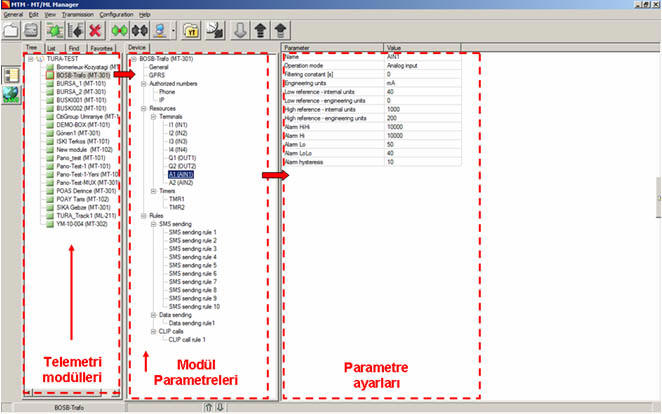Collapse the SMS sending node
The height and width of the screenshot is (414, 662).
click(145, 223)
